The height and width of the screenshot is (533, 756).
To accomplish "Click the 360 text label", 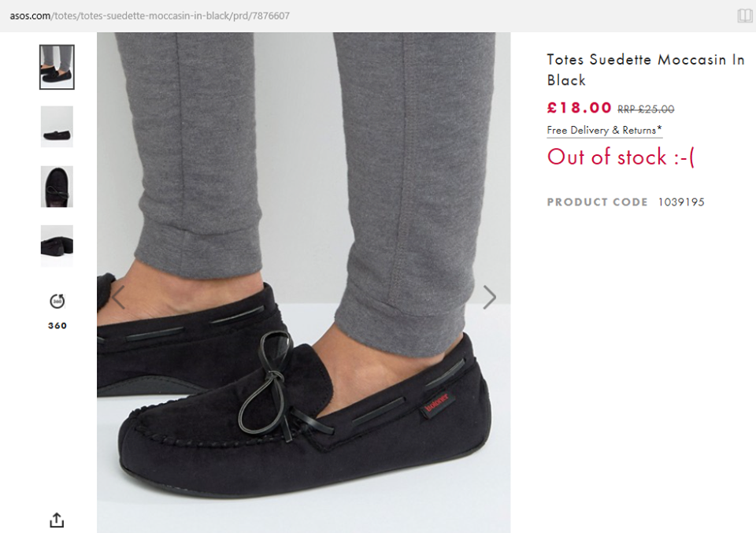I will point(57,325).
